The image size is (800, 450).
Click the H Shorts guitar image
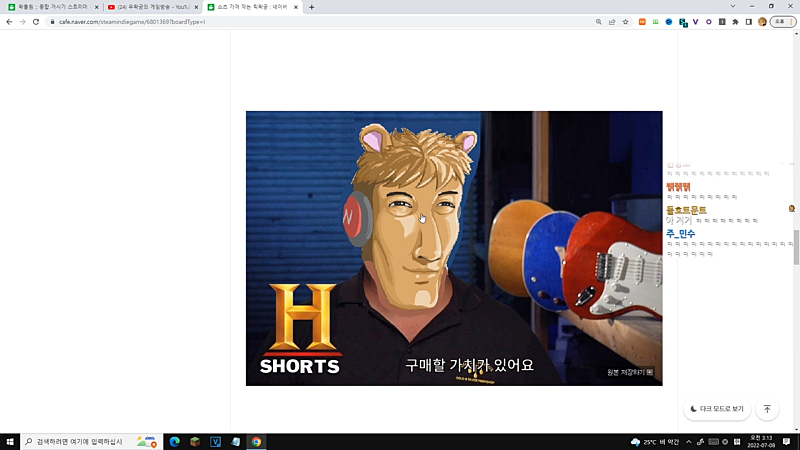(454, 248)
